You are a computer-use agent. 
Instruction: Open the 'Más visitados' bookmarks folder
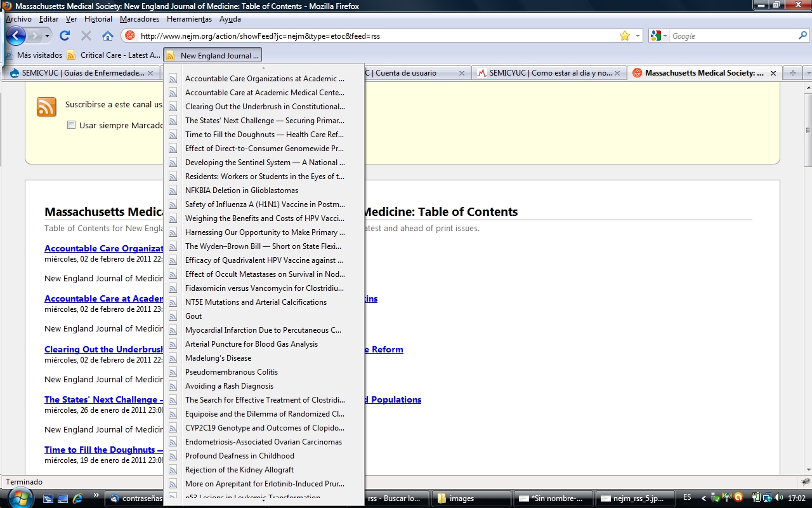tap(34, 55)
